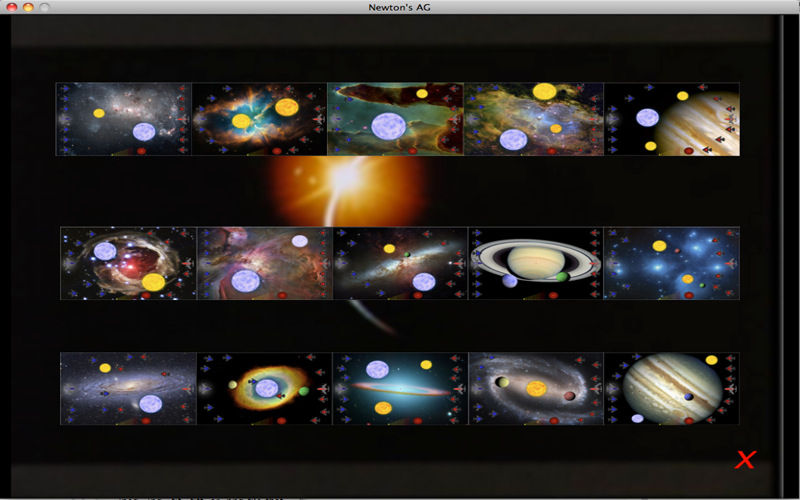Click the Newton's AG window title
Viewport: 800px width, 500px height.
tap(399, 7)
